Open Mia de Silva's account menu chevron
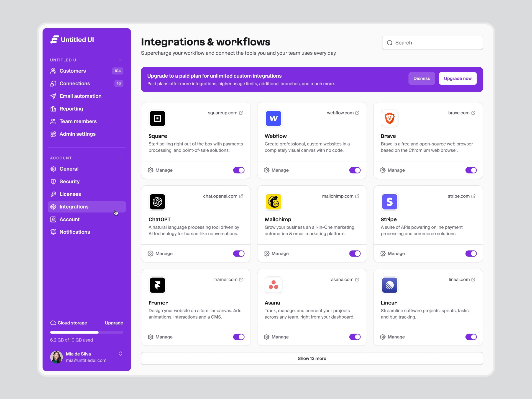The height and width of the screenshot is (399, 532). tap(121, 354)
